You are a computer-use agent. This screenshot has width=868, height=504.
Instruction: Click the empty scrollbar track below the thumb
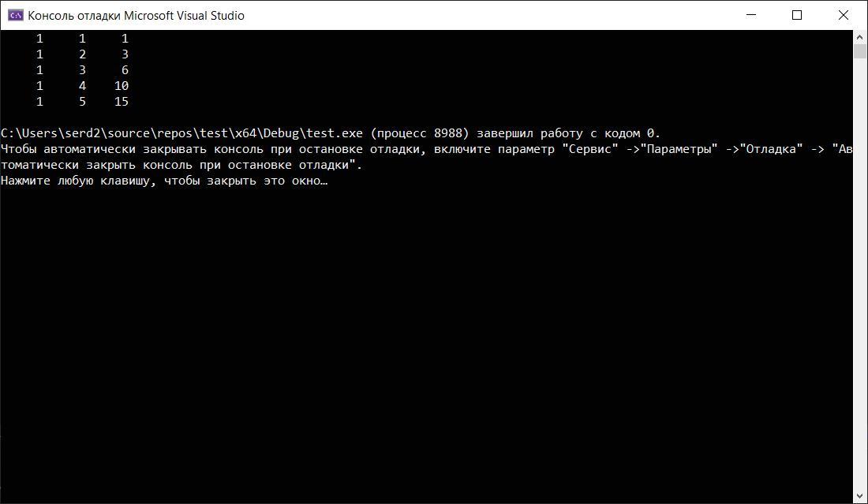[x=859, y=274]
